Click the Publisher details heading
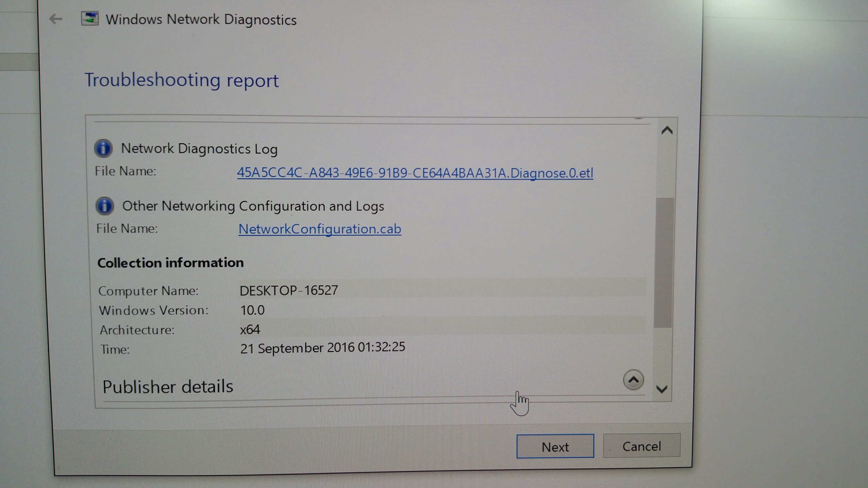Image resolution: width=868 pixels, height=488 pixels. pyautogui.click(x=168, y=387)
